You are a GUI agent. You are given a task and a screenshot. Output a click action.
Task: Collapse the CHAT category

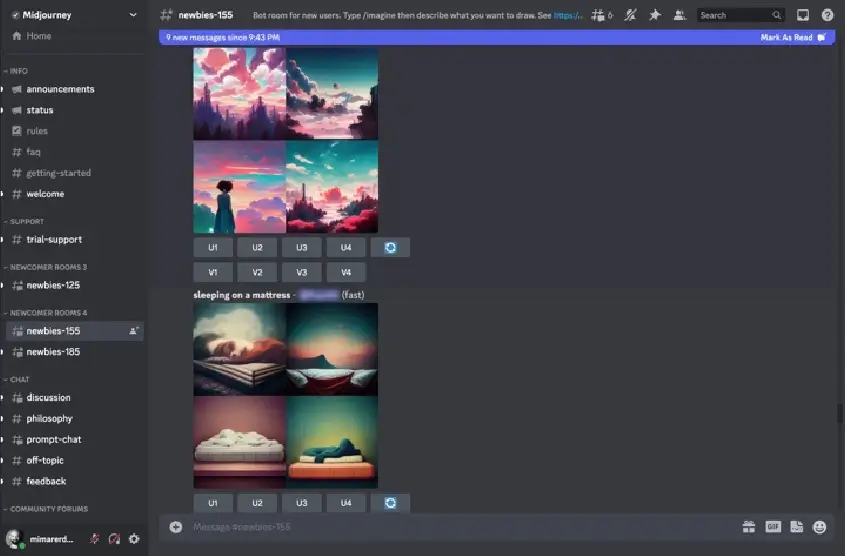20,380
